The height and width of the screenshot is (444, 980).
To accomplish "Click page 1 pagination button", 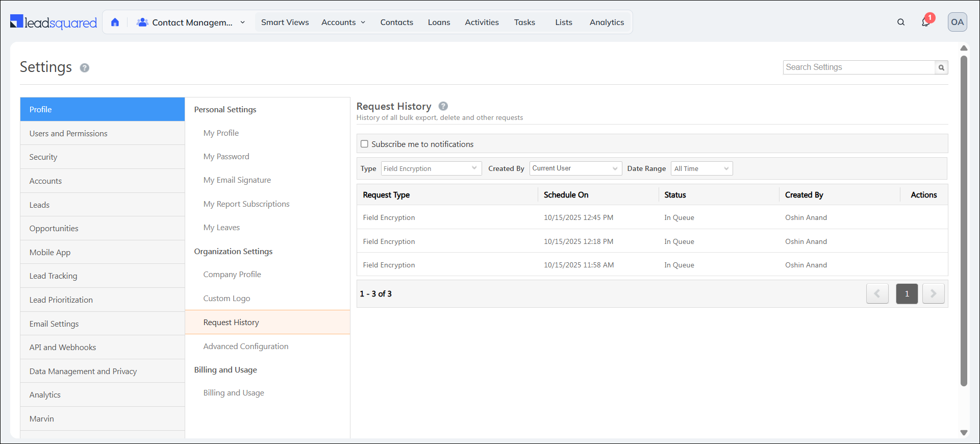I will point(907,293).
